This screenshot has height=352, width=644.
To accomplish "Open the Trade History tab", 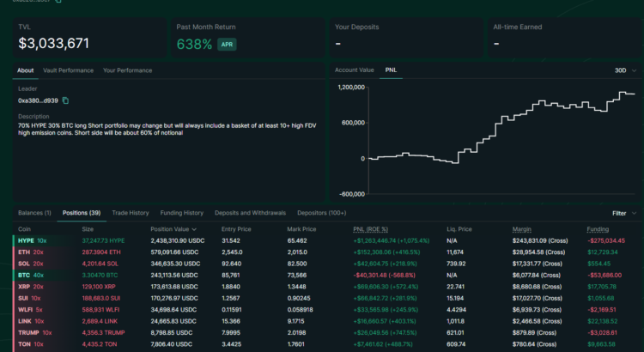I will [x=131, y=213].
